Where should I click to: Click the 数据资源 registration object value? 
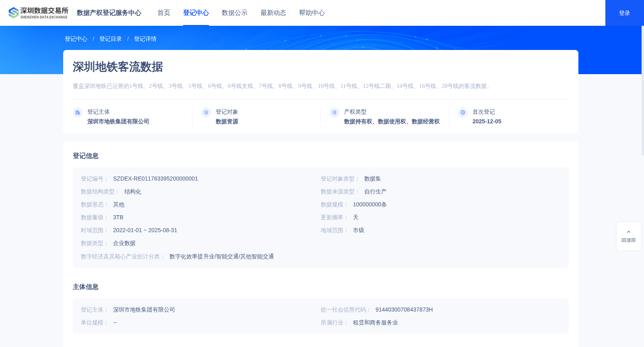[227, 121]
